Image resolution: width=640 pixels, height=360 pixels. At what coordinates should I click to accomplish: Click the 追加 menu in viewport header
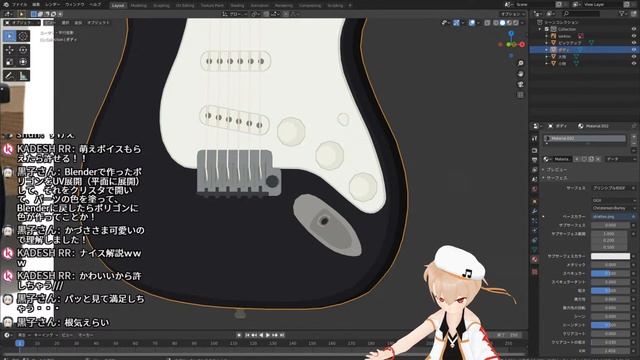[x=78, y=22]
